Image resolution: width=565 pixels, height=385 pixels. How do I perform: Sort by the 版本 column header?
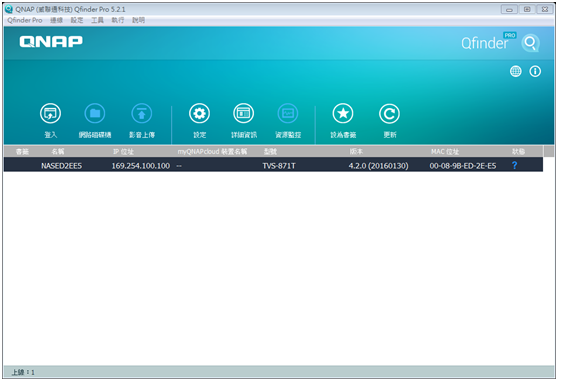click(x=356, y=151)
